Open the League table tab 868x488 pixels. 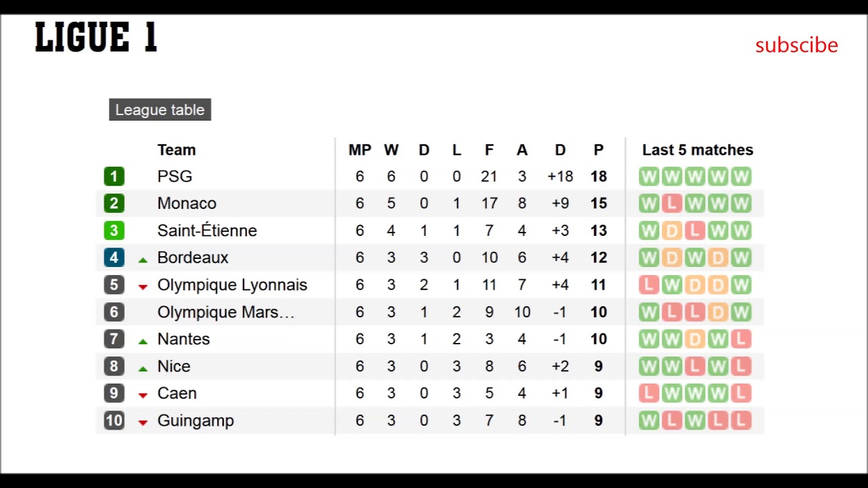[x=160, y=110]
